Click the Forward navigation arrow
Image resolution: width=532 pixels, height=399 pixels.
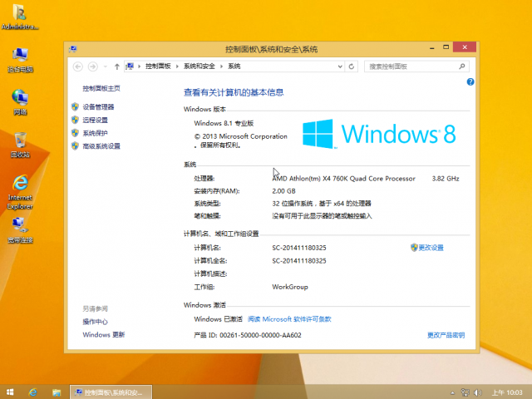[92, 66]
